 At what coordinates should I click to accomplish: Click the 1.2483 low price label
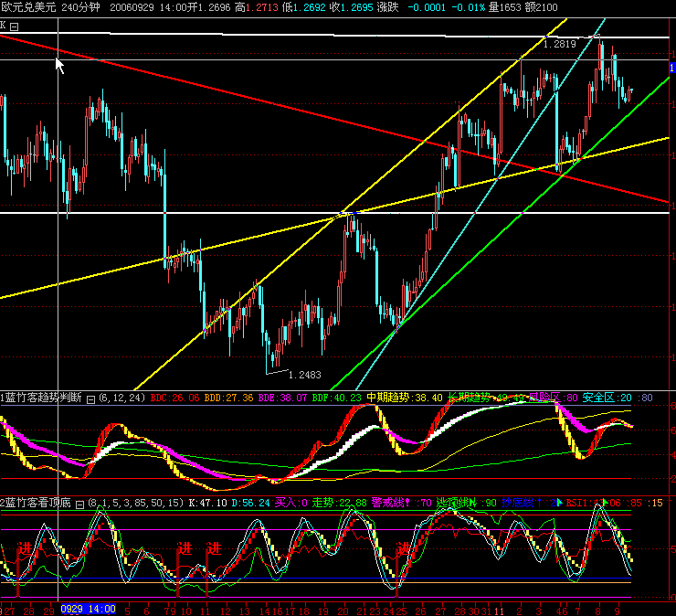coord(304,375)
